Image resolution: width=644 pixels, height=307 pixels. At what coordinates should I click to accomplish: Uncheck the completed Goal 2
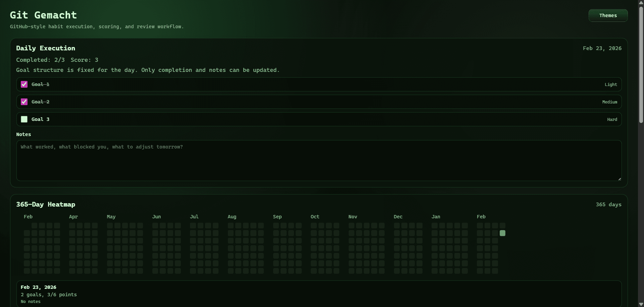pos(24,101)
